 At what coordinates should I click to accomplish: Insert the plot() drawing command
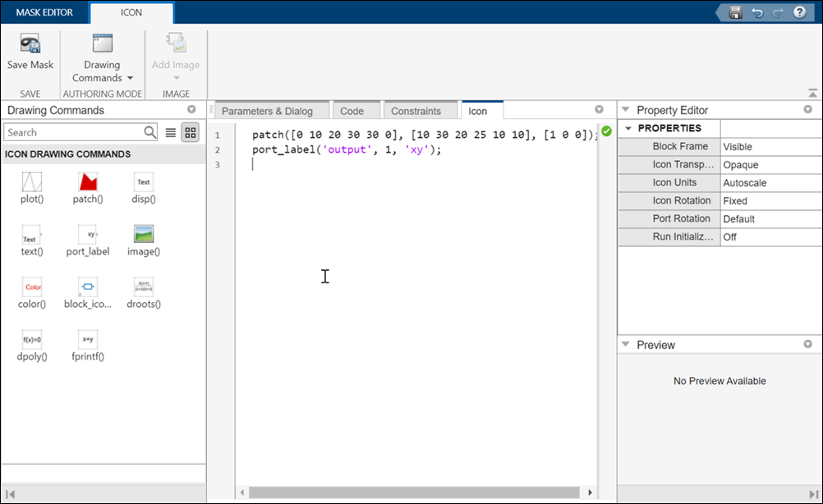pos(32,188)
